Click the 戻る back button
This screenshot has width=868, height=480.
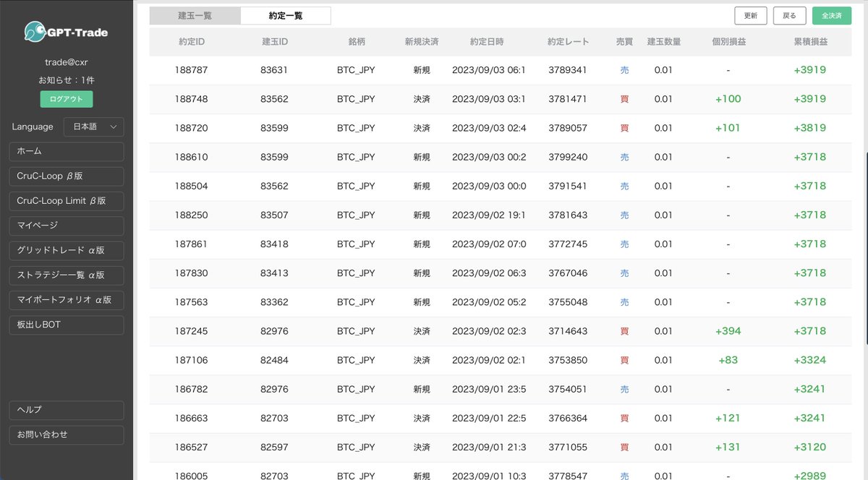(789, 15)
